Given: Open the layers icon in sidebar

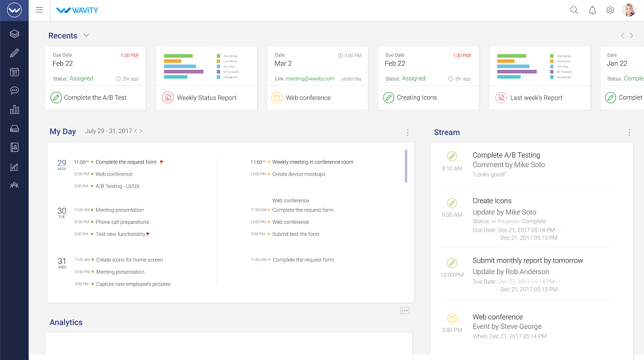Looking at the screenshot, I should [14, 34].
